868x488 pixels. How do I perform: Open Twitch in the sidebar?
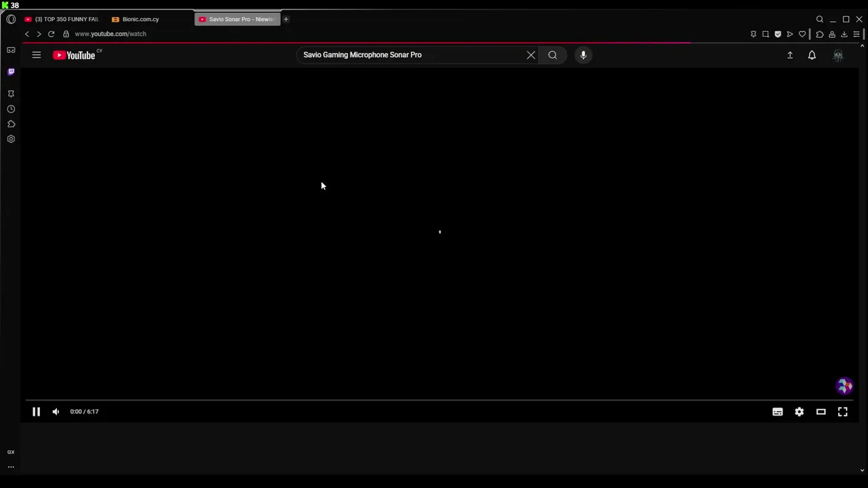11,72
